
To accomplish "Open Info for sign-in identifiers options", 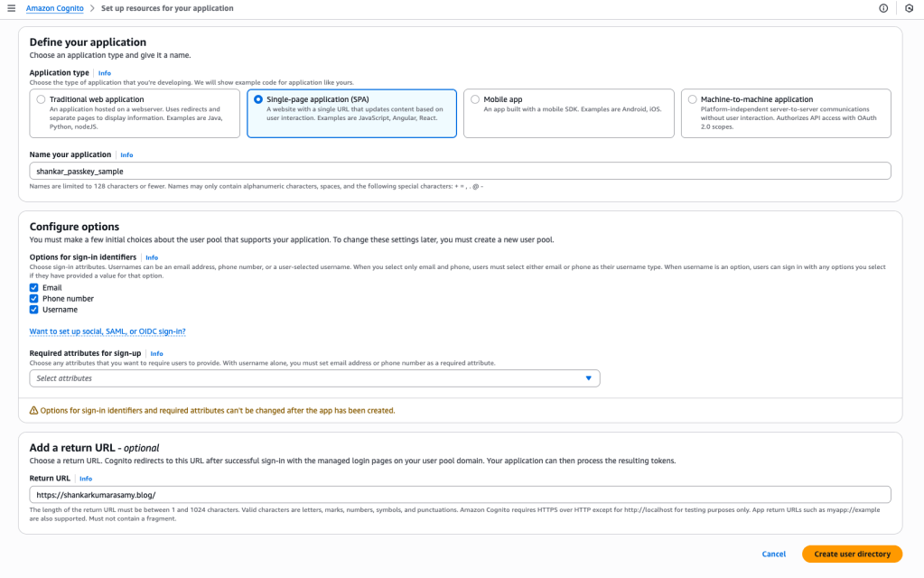I will click(152, 257).
